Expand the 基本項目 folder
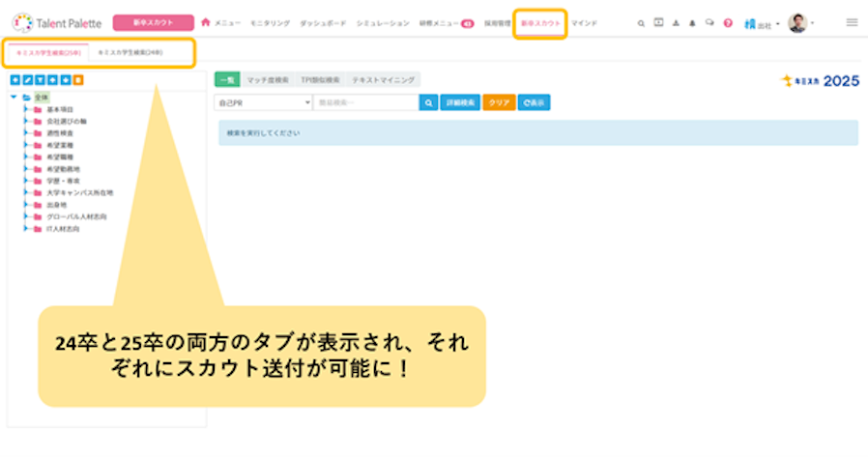 25,109
